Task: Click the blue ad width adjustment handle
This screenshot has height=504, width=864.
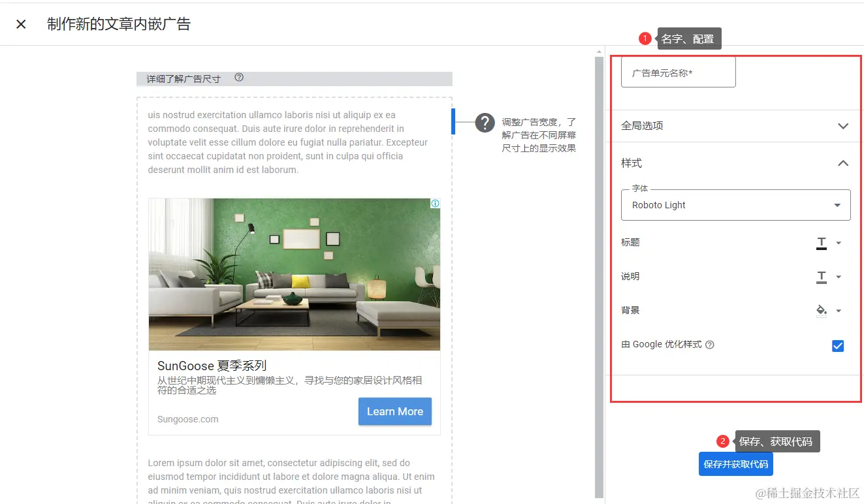Action: tap(453, 121)
